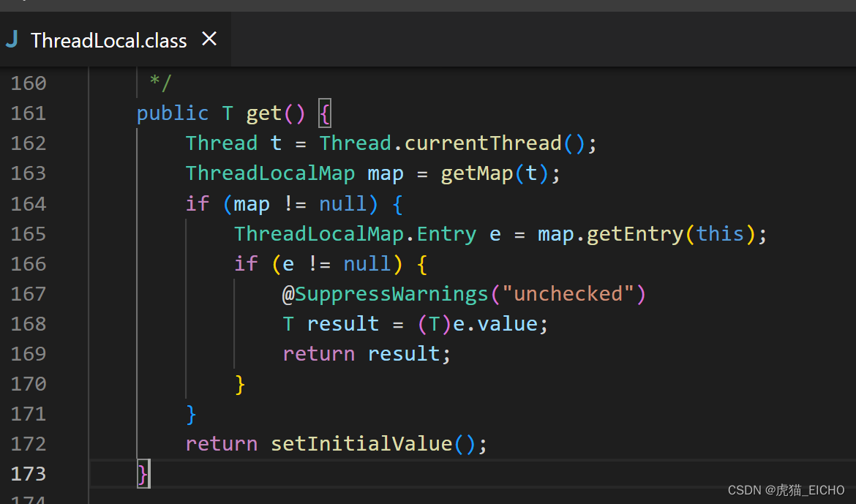The width and height of the screenshot is (856, 504).
Task: Click line number 164 in gutter
Action: pyautogui.click(x=29, y=204)
